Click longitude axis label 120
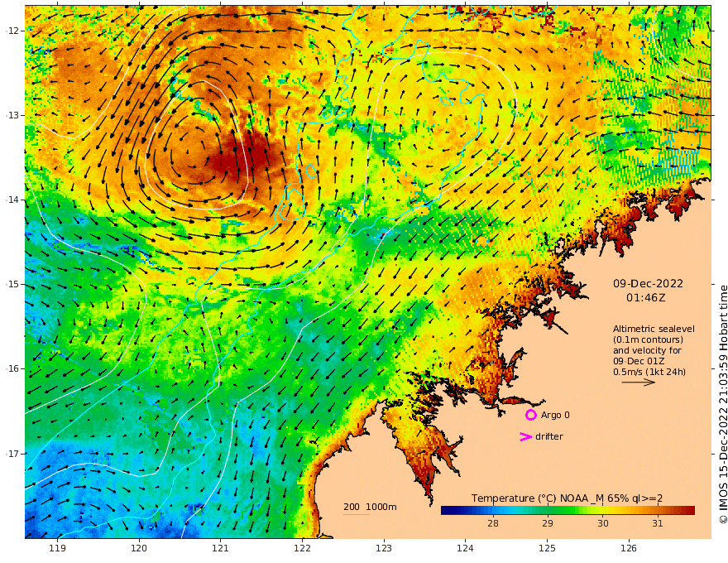728x563 pixels. point(139,548)
